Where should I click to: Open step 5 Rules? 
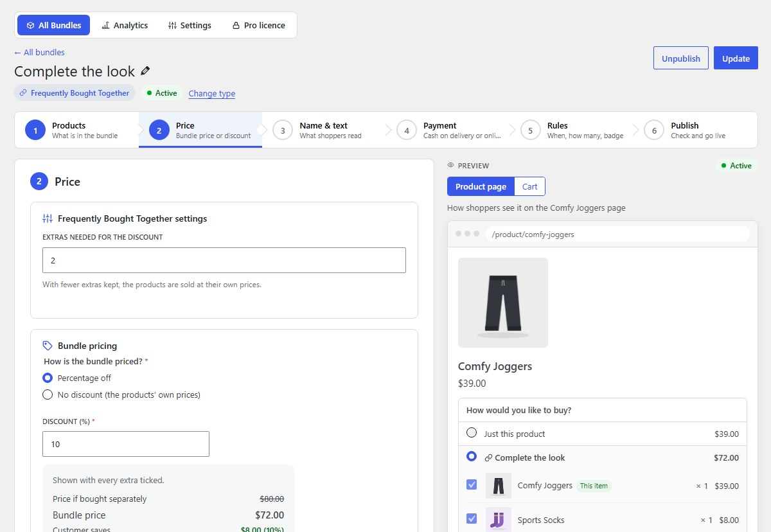point(572,130)
